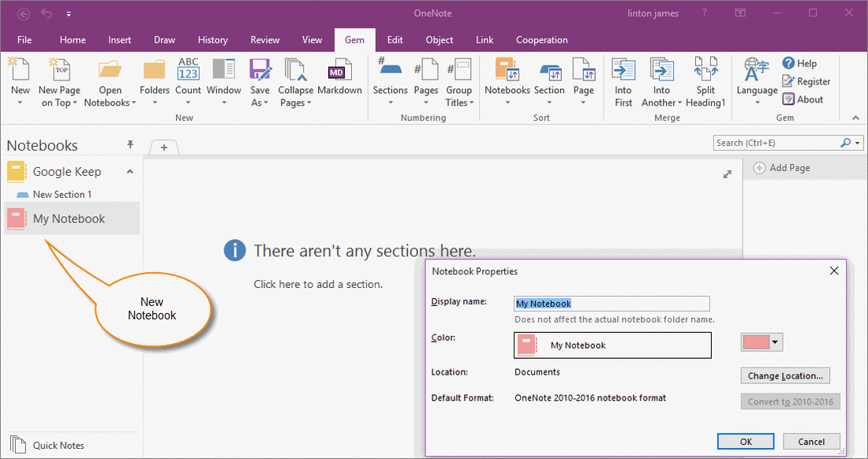868x459 pixels.
Task: Select the Google Keep notebook
Action: tap(66, 171)
